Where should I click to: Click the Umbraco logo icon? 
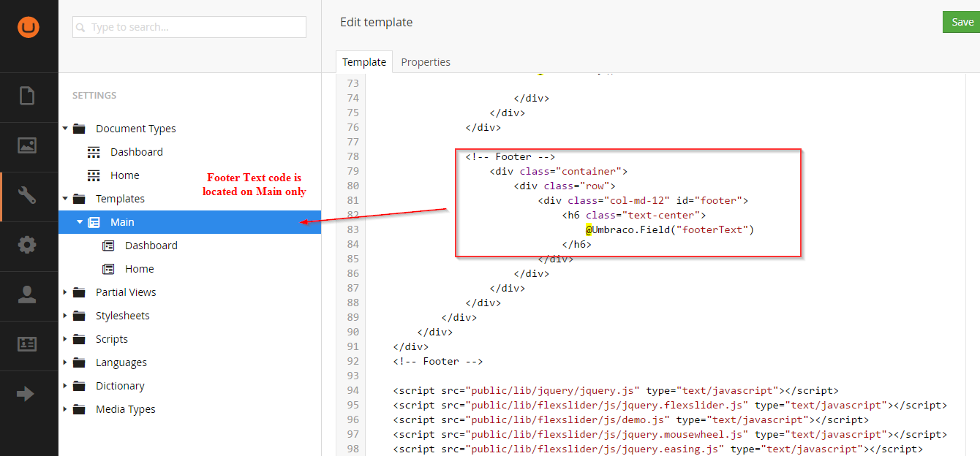29,27
